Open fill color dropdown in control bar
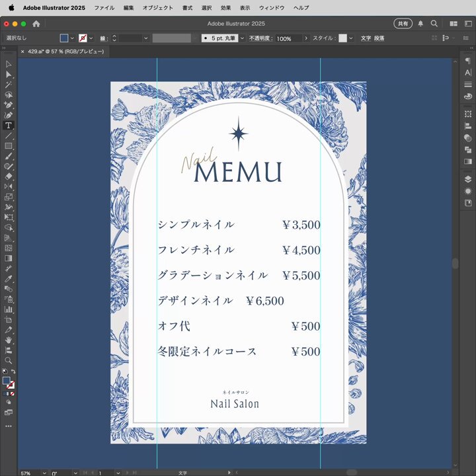Viewport: 476px width, 476px height. click(72, 38)
